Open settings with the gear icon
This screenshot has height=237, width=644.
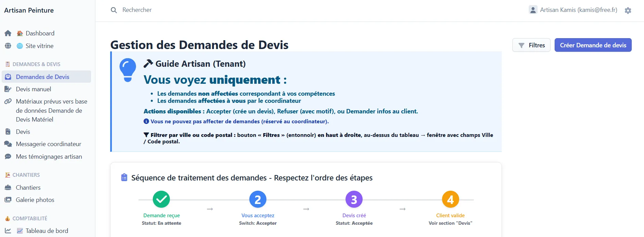pos(628,11)
